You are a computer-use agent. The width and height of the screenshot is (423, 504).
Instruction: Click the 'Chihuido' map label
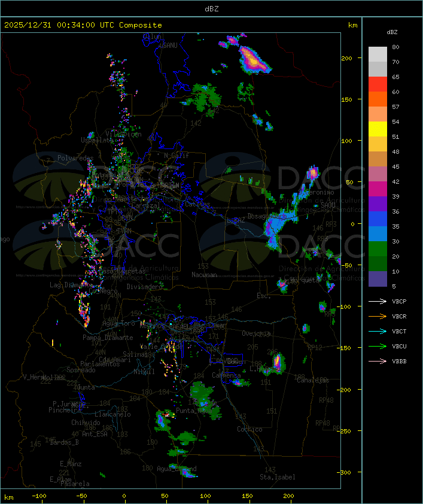pyautogui.click(x=86, y=423)
